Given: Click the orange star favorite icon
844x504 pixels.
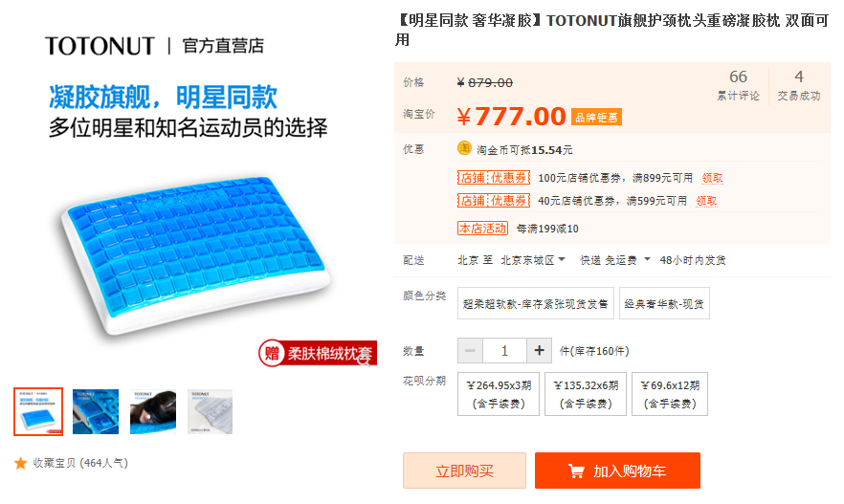Looking at the screenshot, I should pos(20,463).
